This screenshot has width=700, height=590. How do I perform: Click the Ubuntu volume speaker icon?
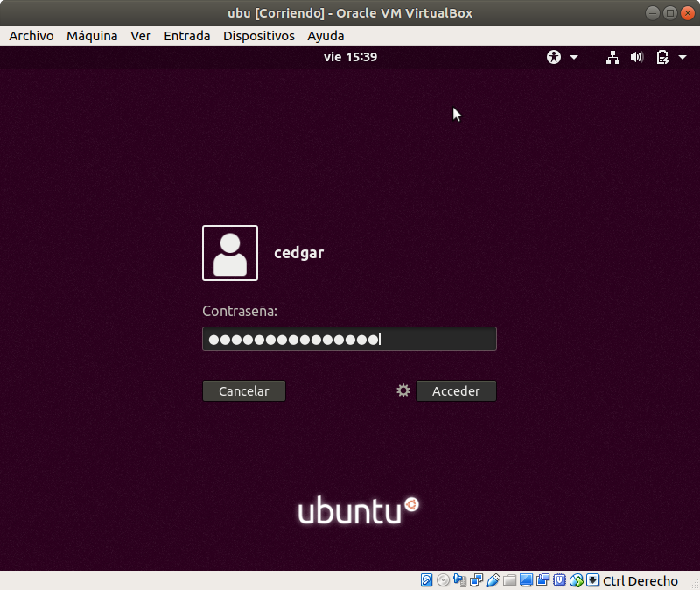pyautogui.click(x=637, y=58)
